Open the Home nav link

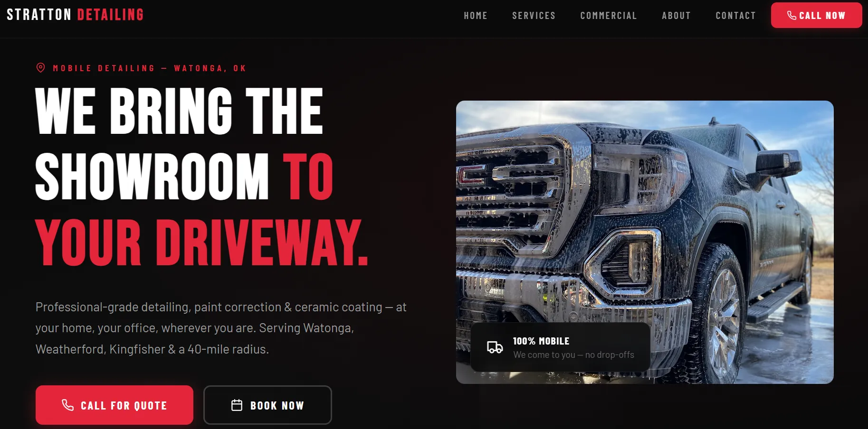tap(476, 16)
